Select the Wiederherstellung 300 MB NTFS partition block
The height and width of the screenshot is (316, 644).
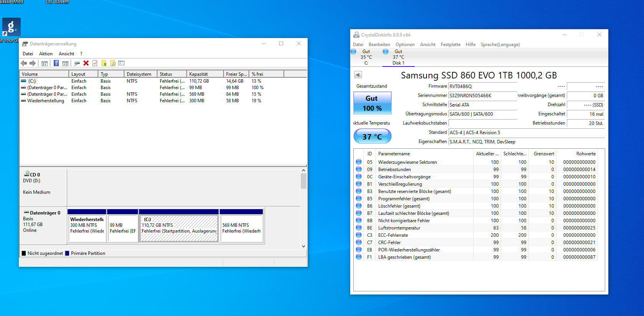87,226
